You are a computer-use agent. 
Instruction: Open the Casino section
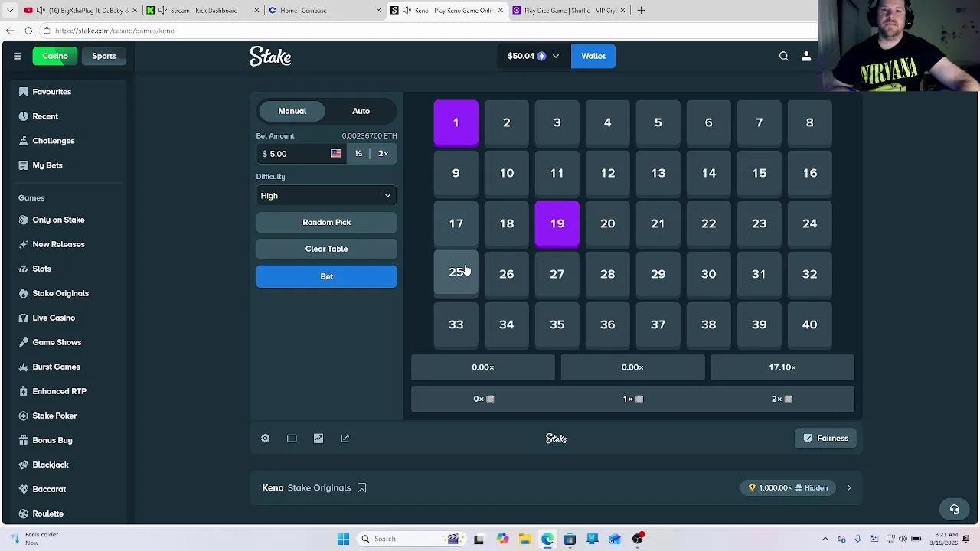(x=55, y=56)
